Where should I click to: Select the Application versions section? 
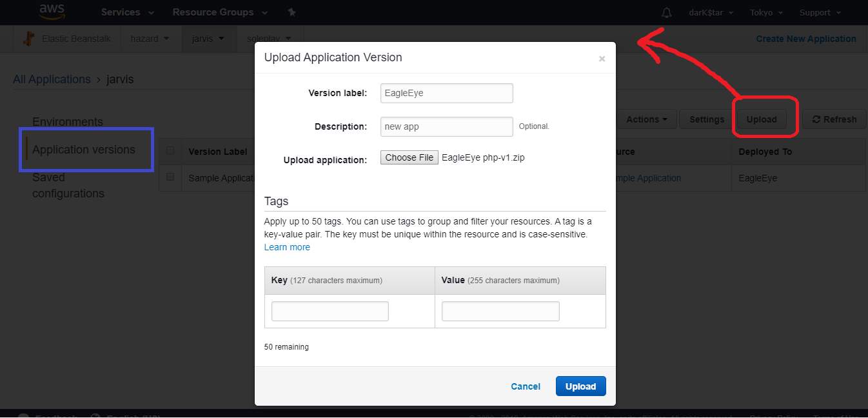point(84,150)
